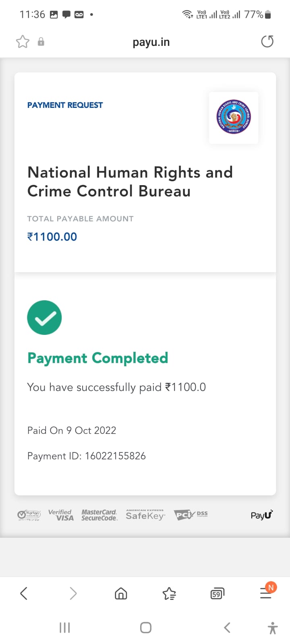
Task: Tap the MasterCard SecureCode badge
Action: point(99,515)
